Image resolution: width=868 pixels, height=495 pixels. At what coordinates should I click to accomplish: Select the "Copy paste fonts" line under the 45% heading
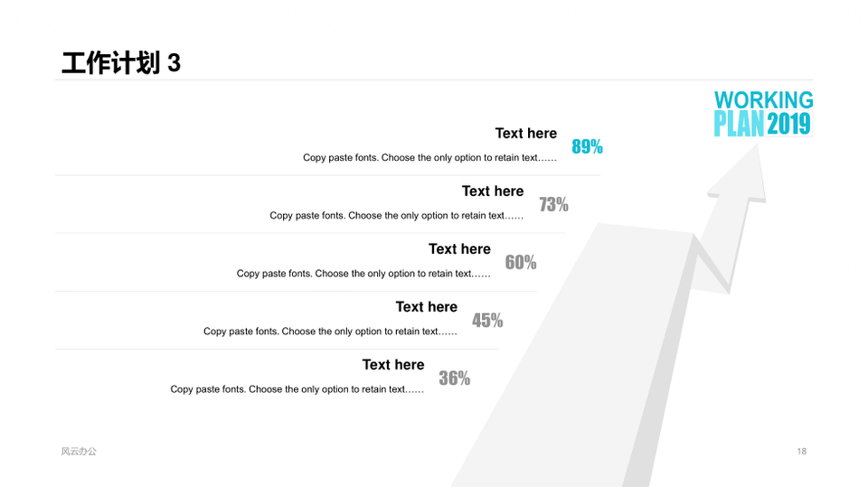tap(330, 332)
